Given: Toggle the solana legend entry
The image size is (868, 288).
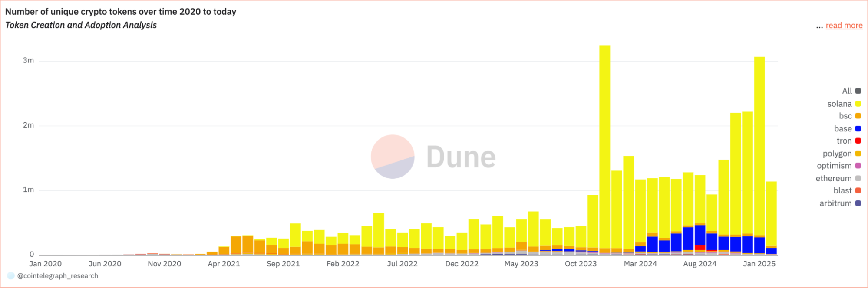Looking at the screenshot, I should 844,104.
